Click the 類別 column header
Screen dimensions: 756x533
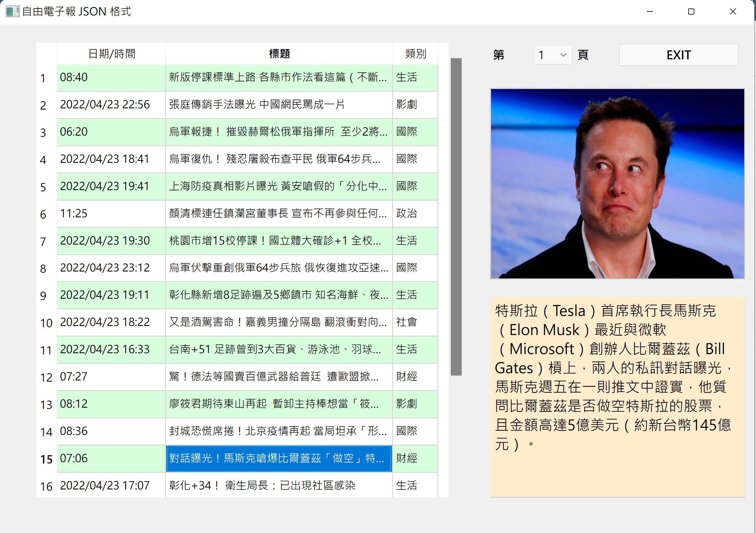(x=415, y=54)
